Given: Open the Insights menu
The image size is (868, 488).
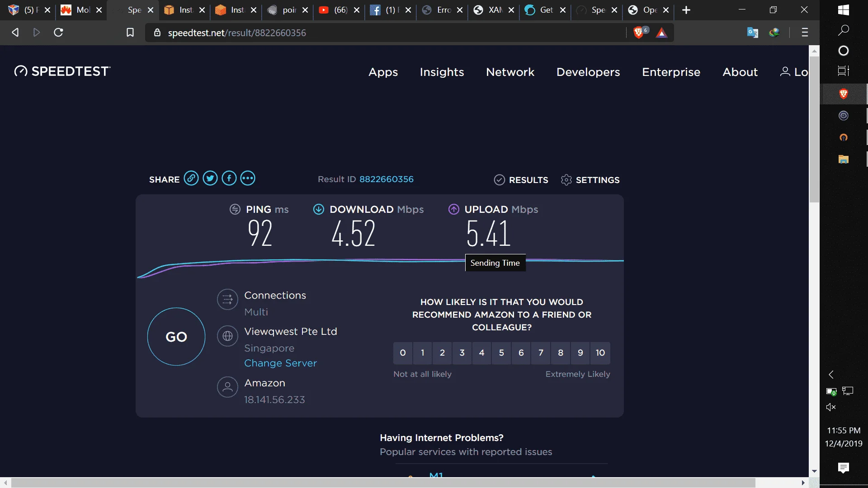Looking at the screenshot, I should 442,72.
